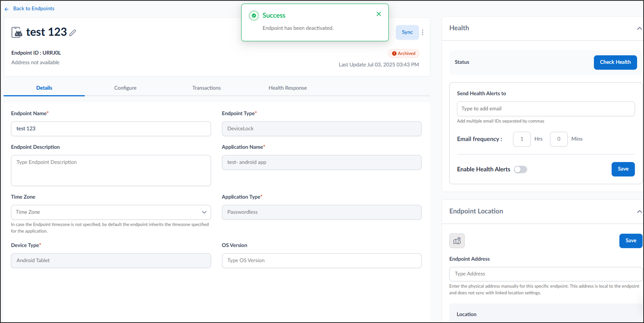The width and height of the screenshot is (644, 323).
Task: Open the Transactions tab
Action: [x=206, y=88]
